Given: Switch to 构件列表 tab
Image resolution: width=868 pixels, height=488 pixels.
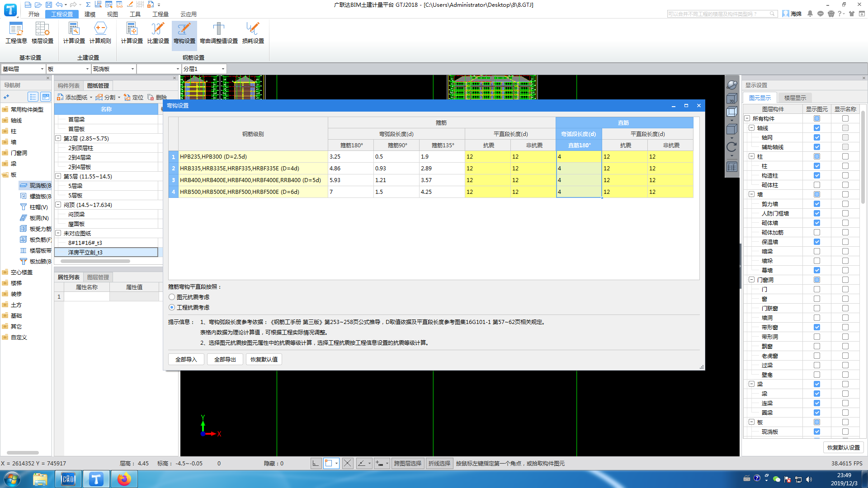Looking at the screenshot, I should click(68, 85).
